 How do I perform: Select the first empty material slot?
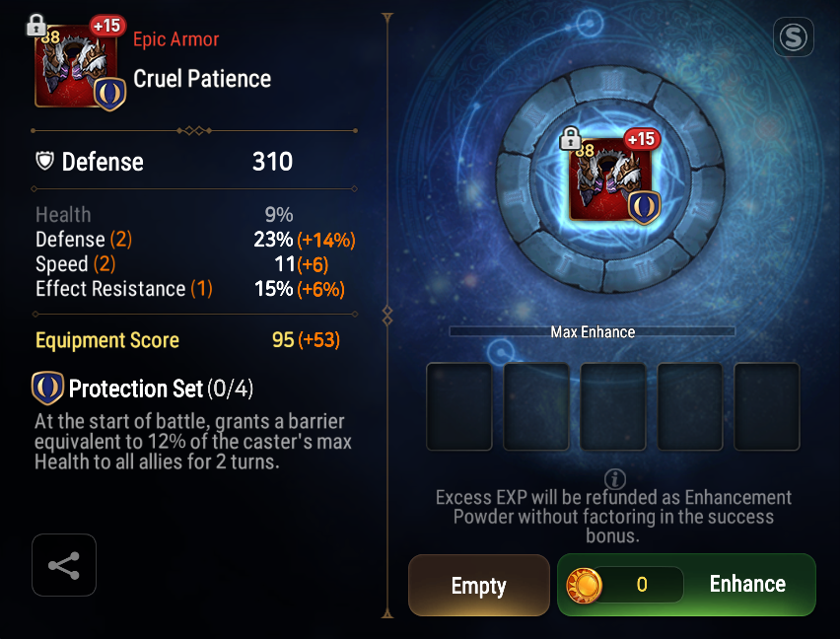point(459,406)
